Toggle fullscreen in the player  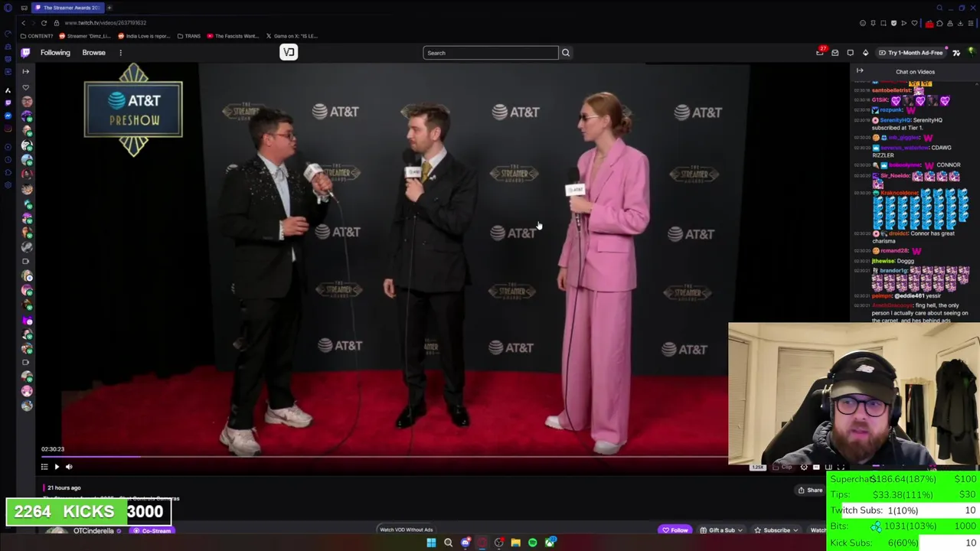(841, 467)
